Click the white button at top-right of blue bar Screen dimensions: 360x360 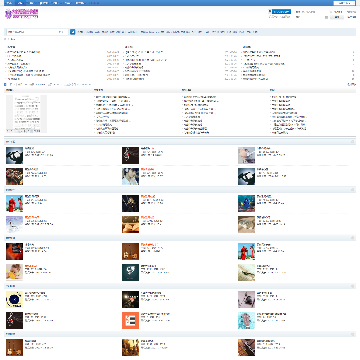344,3
